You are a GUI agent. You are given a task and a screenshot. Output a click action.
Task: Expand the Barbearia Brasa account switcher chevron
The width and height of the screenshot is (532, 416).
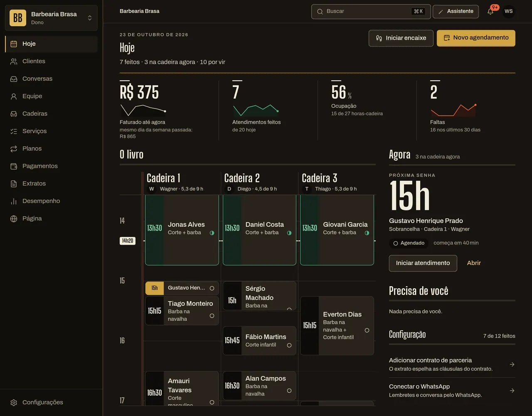90,18
